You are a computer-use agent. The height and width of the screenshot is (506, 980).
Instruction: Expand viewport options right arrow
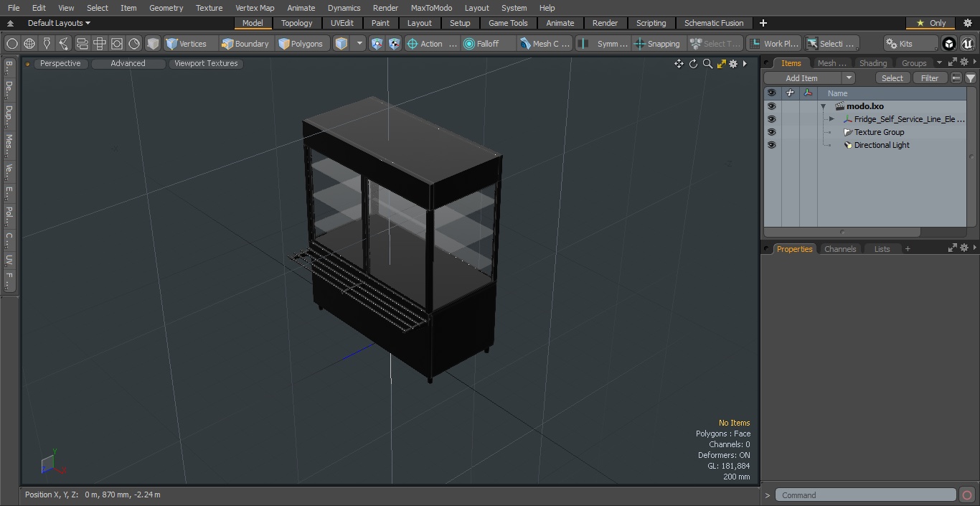745,64
